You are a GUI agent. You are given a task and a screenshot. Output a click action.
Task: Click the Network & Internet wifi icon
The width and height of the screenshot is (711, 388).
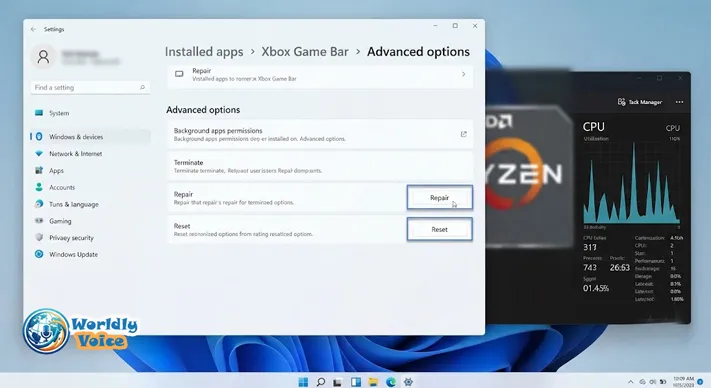pyautogui.click(x=39, y=154)
